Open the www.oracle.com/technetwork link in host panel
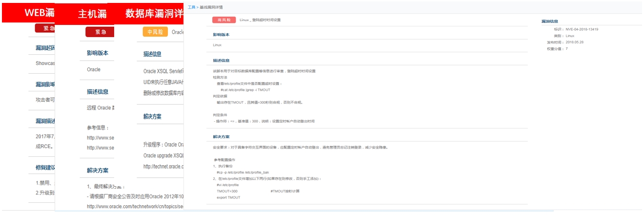 135,206
